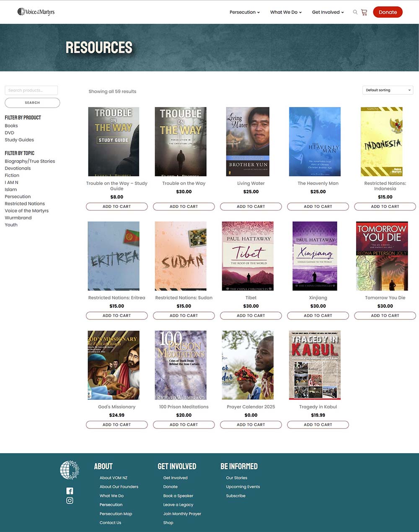
Task: Filter by Restricted Nations topic
Action: coord(25,204)
